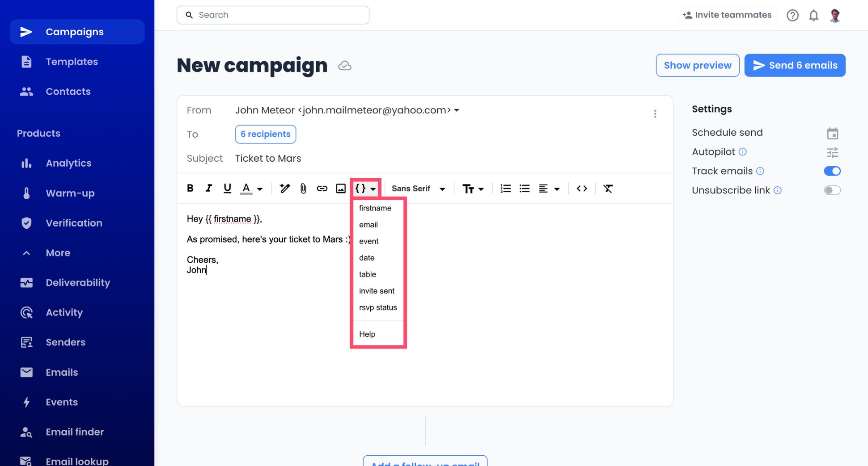Open the text size dropdown
868x466 pixels.
(x=473, y=189)
